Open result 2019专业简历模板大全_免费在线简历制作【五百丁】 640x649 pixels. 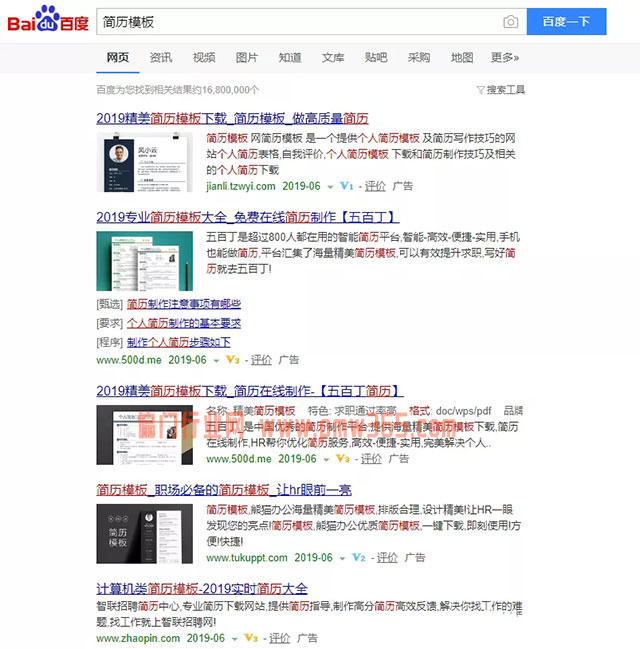tap(248, 217)
